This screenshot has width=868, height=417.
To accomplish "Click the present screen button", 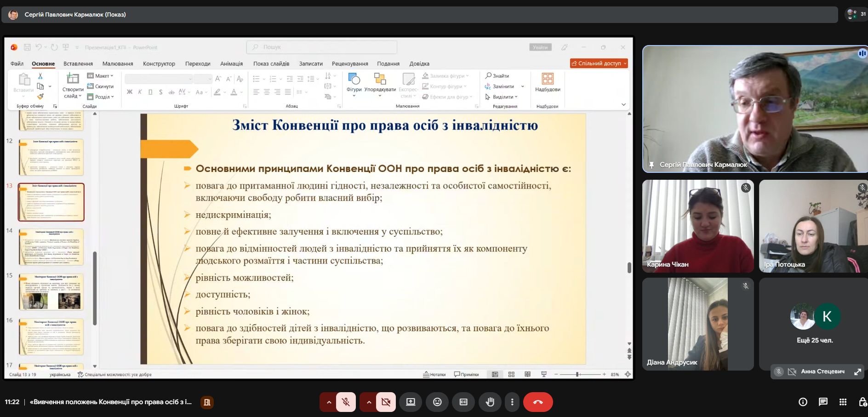I will [411, 402].
